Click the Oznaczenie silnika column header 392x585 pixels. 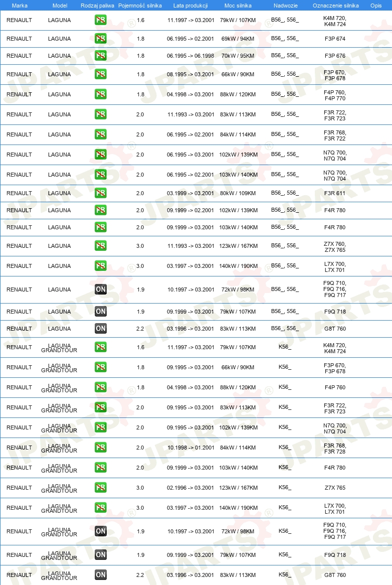point(336,6)
